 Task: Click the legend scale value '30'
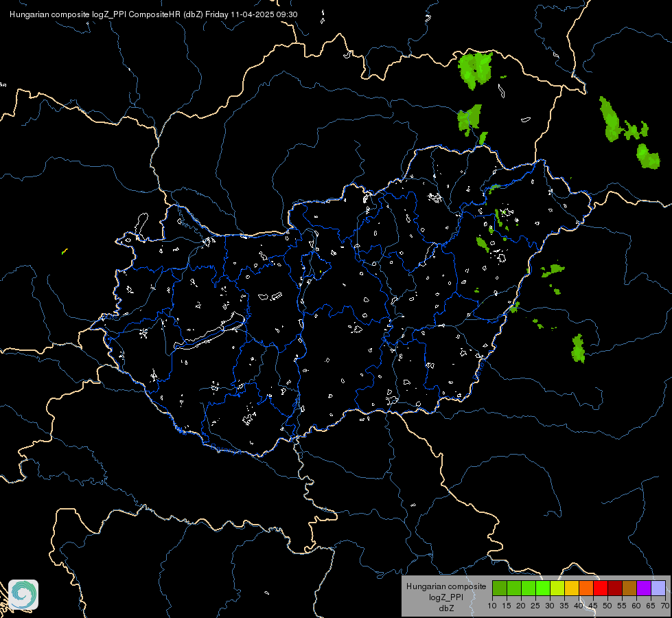(x=550, y=606)
